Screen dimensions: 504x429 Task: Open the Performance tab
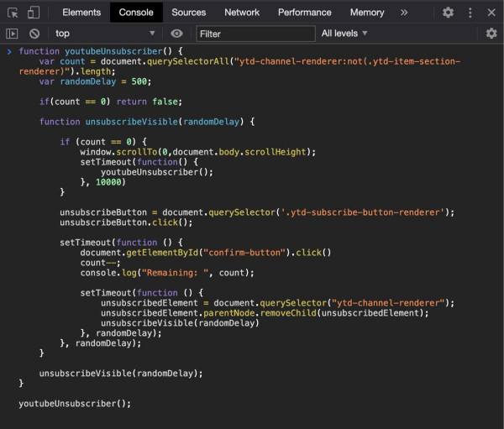pyautogui.click(x=304, y=13)
